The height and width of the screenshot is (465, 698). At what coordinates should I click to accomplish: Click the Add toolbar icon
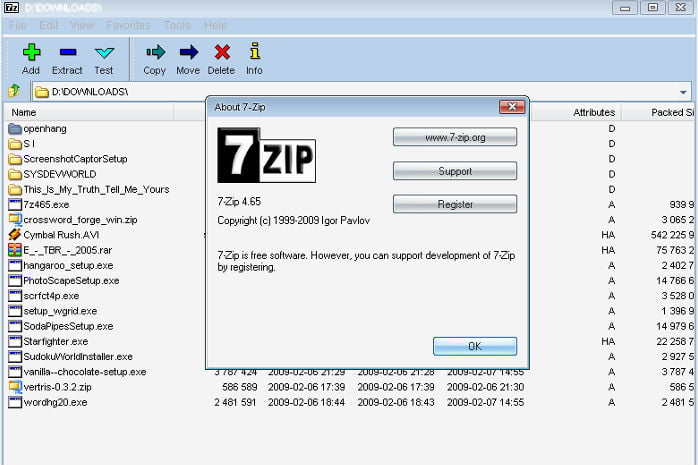coord(31,52)
